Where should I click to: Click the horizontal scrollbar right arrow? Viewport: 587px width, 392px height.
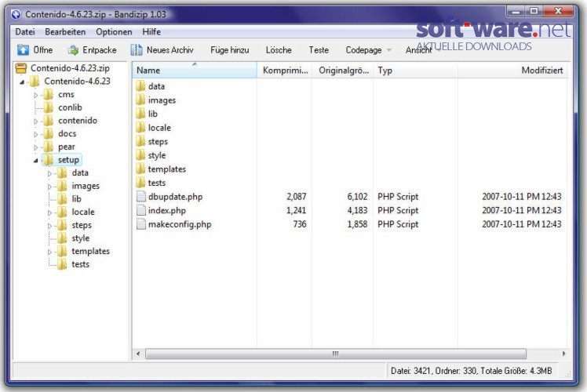click(x=563, y=354)
